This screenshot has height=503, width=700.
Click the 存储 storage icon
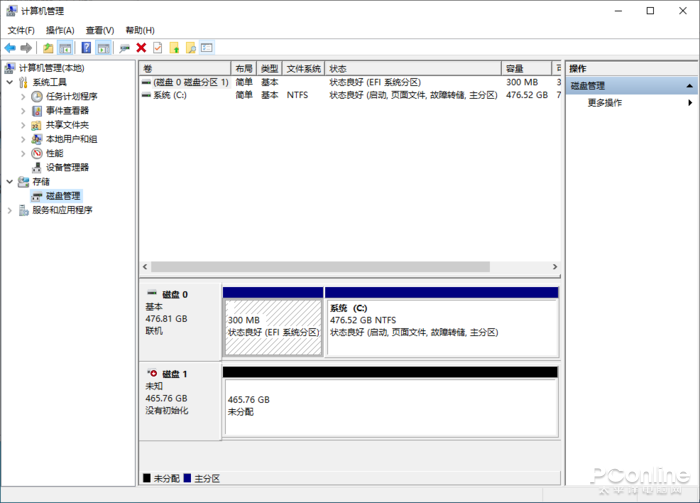click(x=23, y=182)
